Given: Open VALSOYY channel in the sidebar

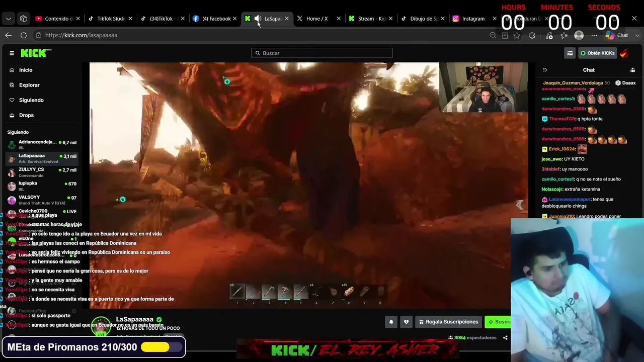Looking at the screenshot, I should pos(41,200).
